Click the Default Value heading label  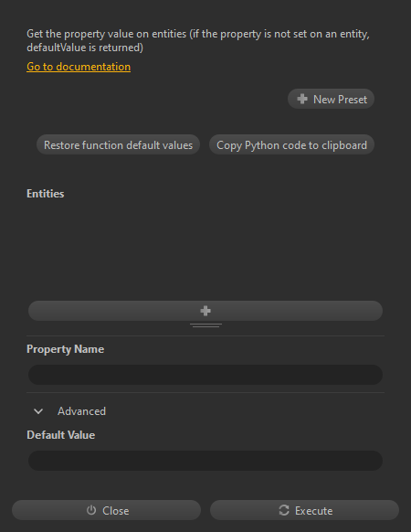point(61,435)
